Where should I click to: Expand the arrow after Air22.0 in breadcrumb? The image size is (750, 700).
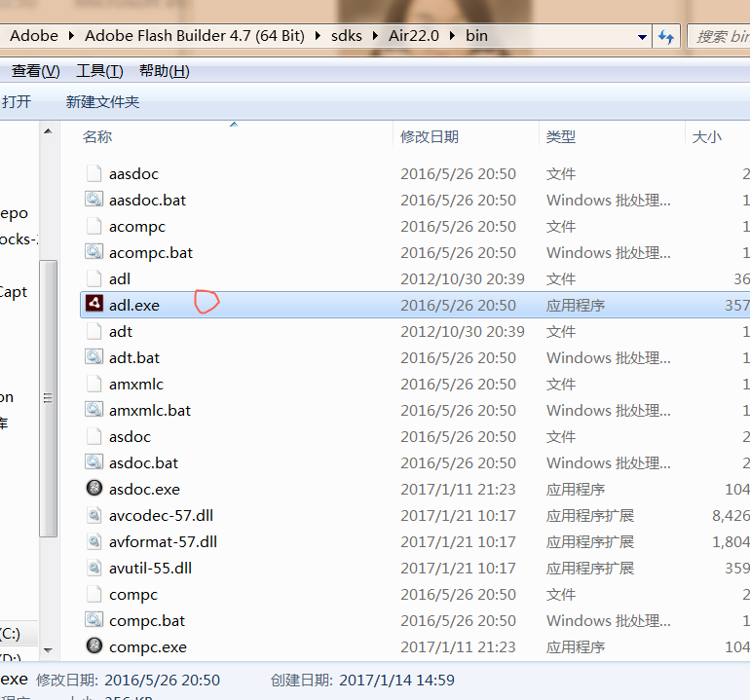point(452,36)
